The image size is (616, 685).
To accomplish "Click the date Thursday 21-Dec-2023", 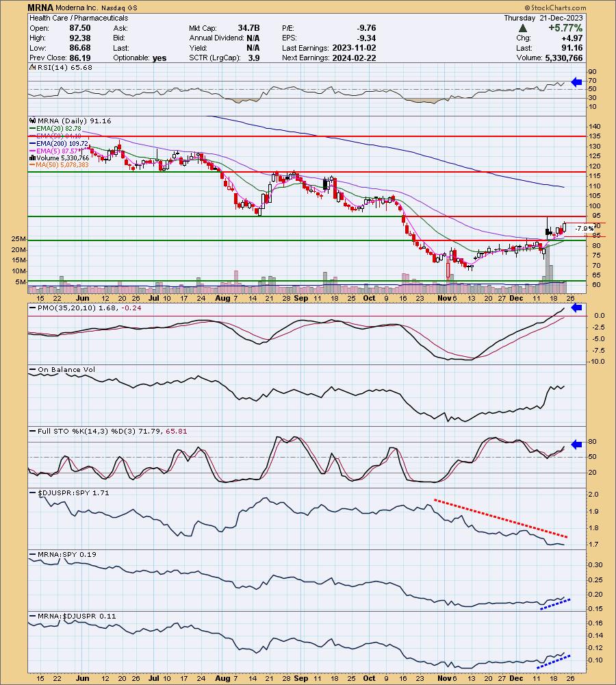I will [543, 18].
